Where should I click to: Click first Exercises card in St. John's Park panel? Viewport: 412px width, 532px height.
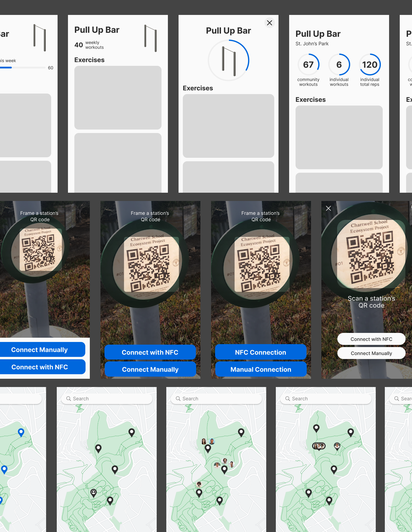(x=339, y=137)
